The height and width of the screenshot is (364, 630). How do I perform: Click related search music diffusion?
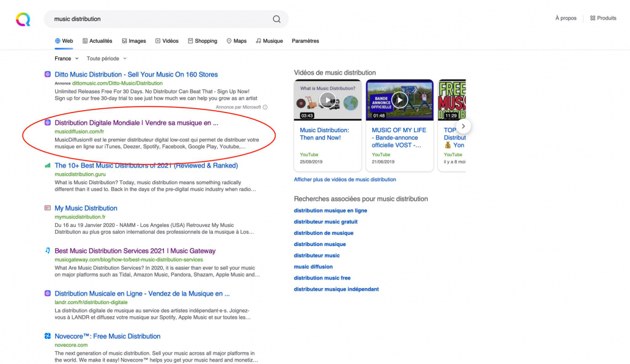click(x=313, y=267)
